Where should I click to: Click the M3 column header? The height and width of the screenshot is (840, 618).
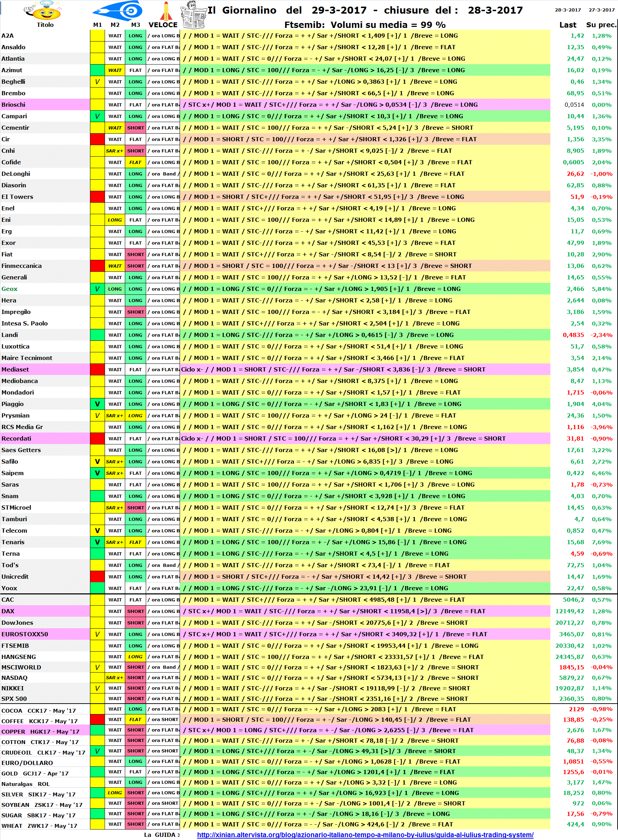pyautogui.click(x=135, y=25)
